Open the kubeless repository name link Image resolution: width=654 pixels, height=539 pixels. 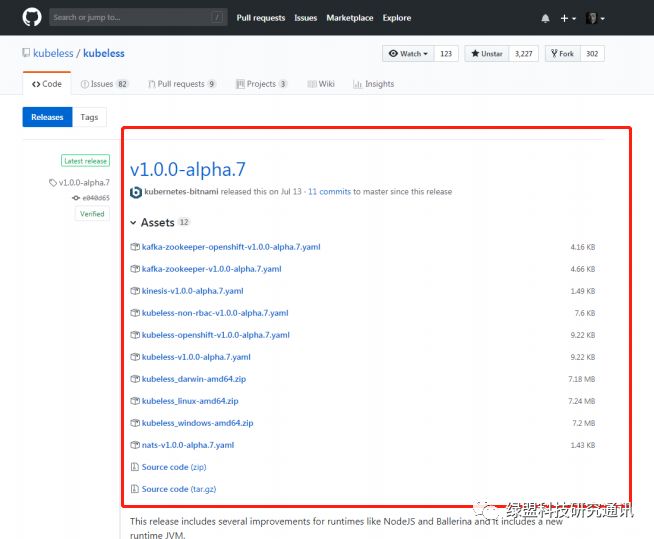[x=104, y=53]
